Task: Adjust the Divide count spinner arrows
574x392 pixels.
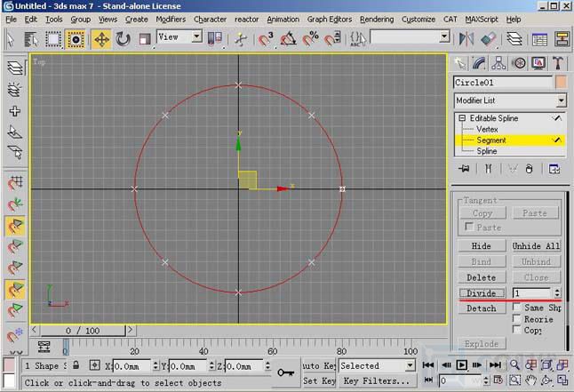Action: 557,293
